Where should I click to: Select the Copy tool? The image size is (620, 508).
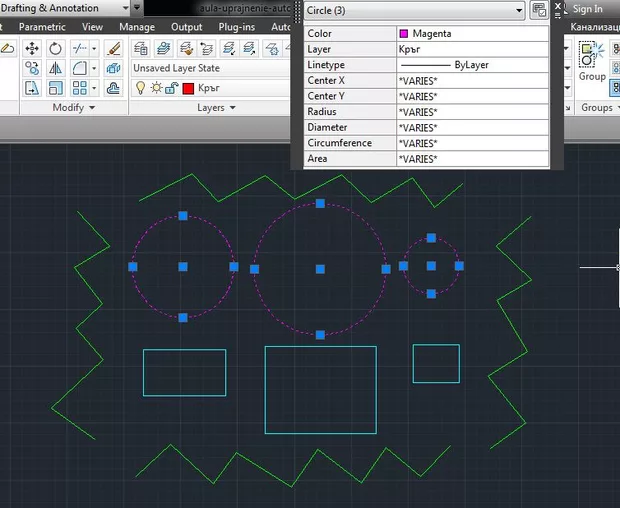click(32, 68)
